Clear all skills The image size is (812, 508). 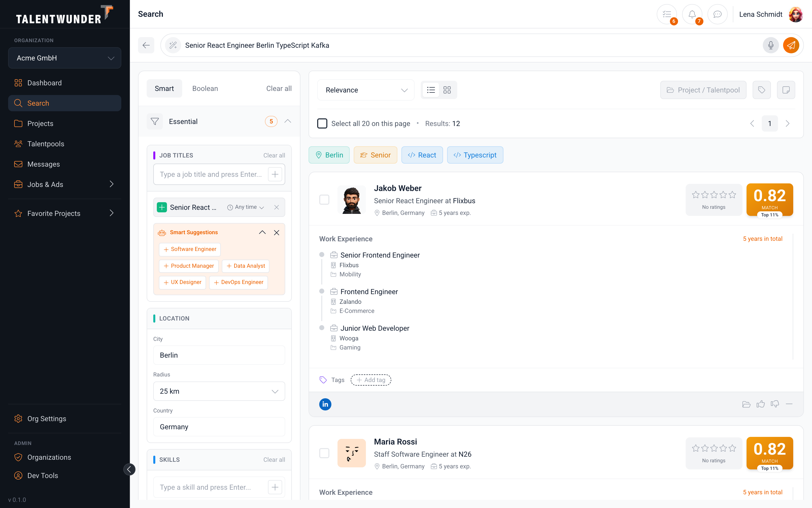click(274, 460)
